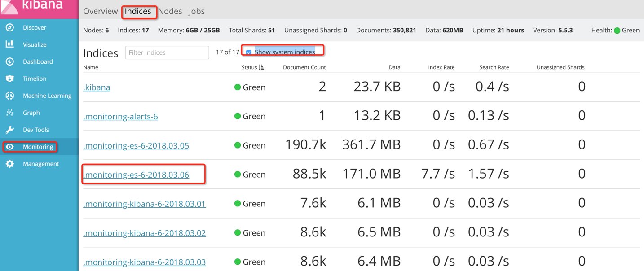Click green dot for .monitoring-alerts-6 row
This screenshot has height=271, width=644.
[238, 116]
